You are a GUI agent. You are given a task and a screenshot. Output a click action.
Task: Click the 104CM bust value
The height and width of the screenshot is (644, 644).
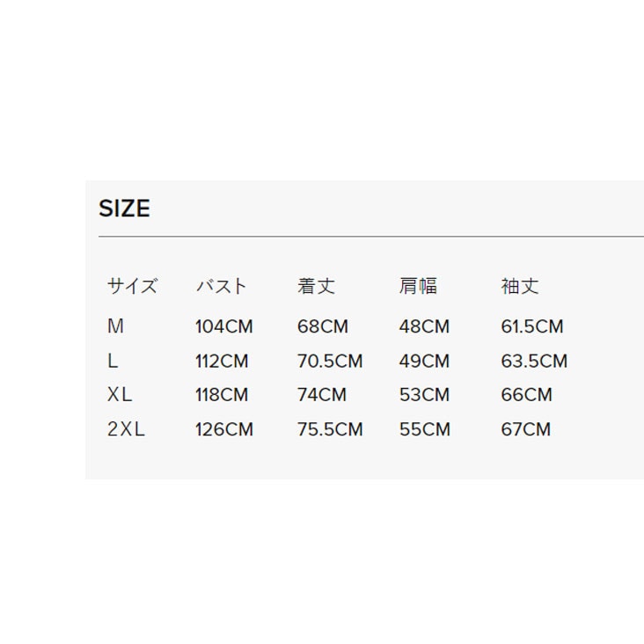pos(223,326)
